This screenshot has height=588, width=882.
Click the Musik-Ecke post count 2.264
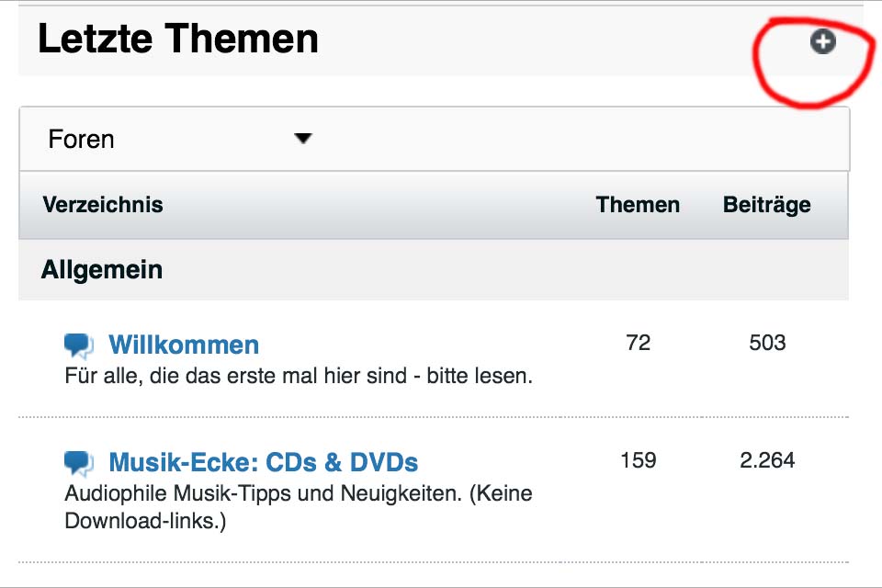pyautogui.click(x=767, y=459)
